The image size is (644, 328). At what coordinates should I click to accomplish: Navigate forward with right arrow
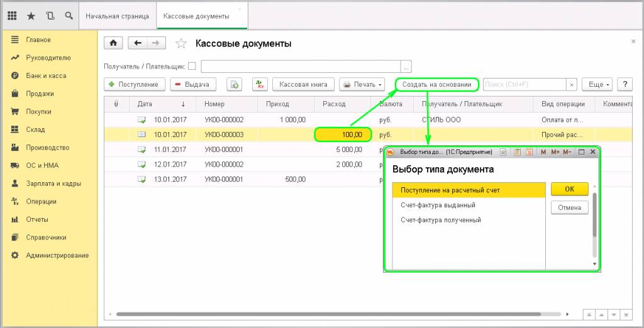click(x=157, y=43)
